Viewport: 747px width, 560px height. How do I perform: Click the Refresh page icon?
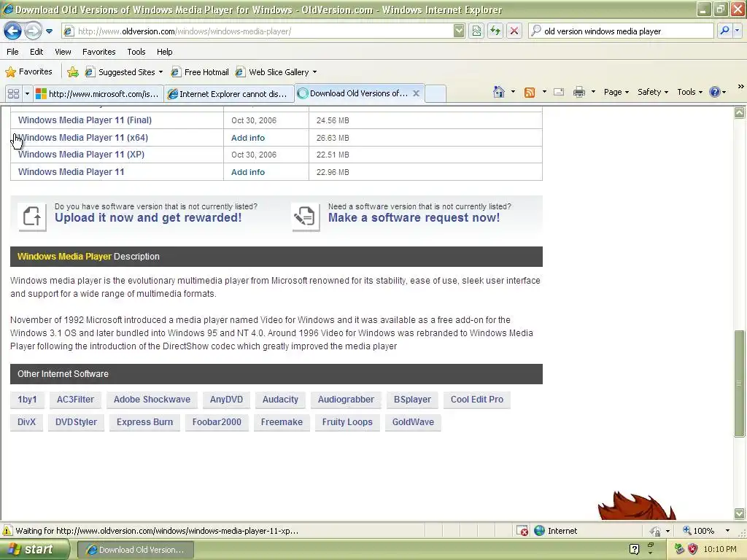coord(495,31)
